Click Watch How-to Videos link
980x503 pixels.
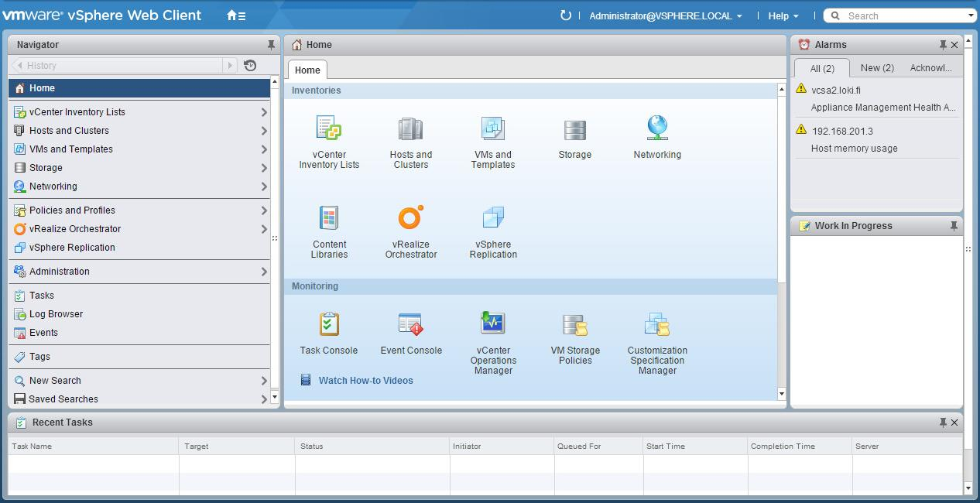[365, 381]
